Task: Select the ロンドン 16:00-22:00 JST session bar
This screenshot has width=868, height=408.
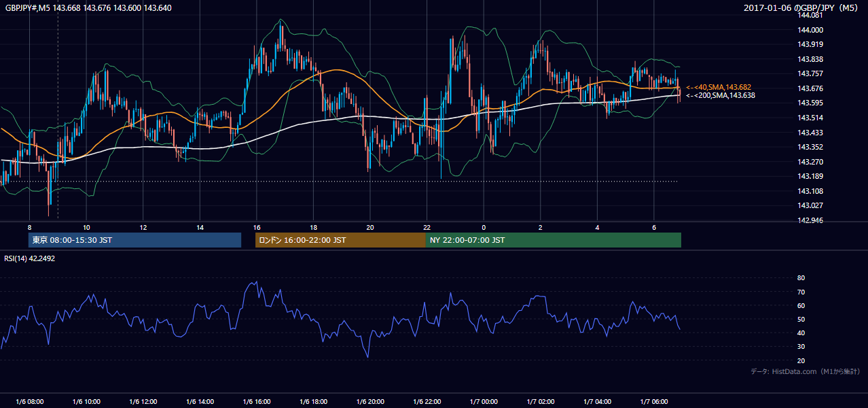Action: pos(340,240)
